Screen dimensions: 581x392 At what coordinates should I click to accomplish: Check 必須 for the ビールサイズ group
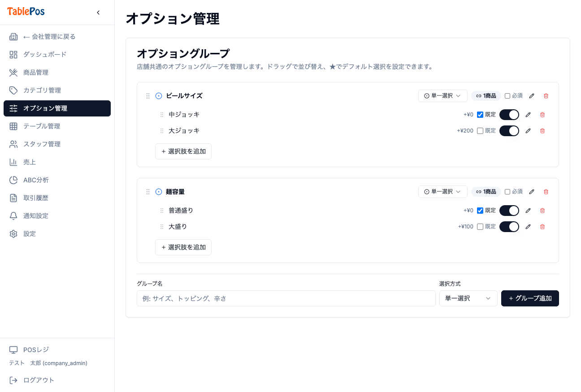point(507,96)
